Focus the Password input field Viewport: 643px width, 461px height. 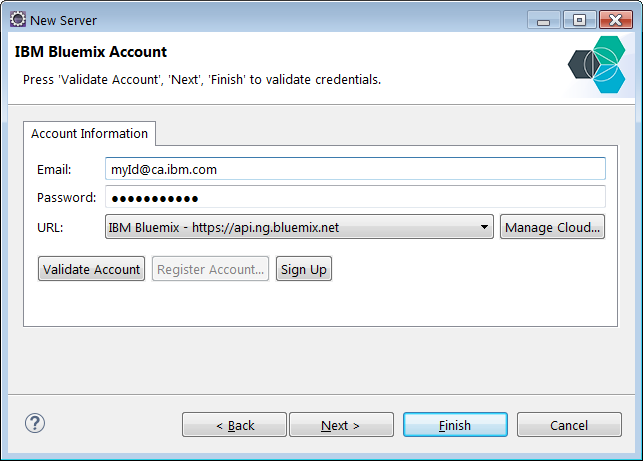355,197
